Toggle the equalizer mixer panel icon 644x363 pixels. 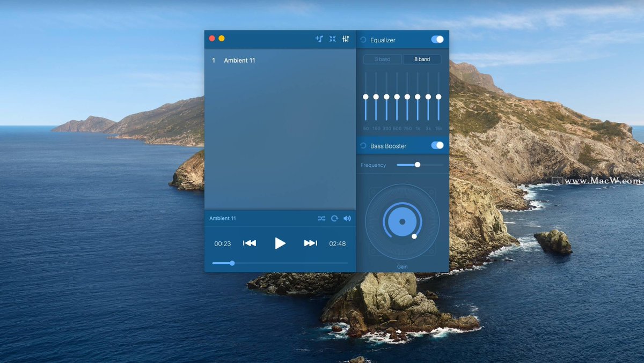point(346,39)
